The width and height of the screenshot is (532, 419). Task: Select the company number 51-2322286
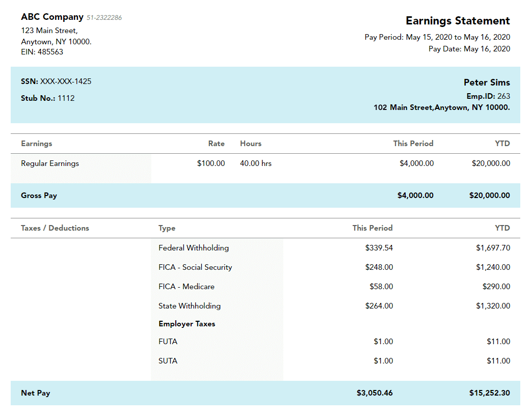point(104,18)
